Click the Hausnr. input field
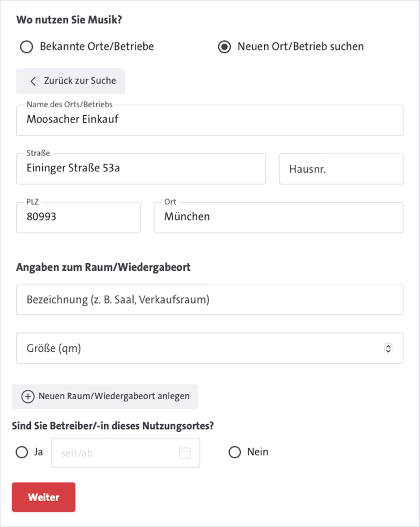This screenshot has width=420, height=527. tap(341, 169)
